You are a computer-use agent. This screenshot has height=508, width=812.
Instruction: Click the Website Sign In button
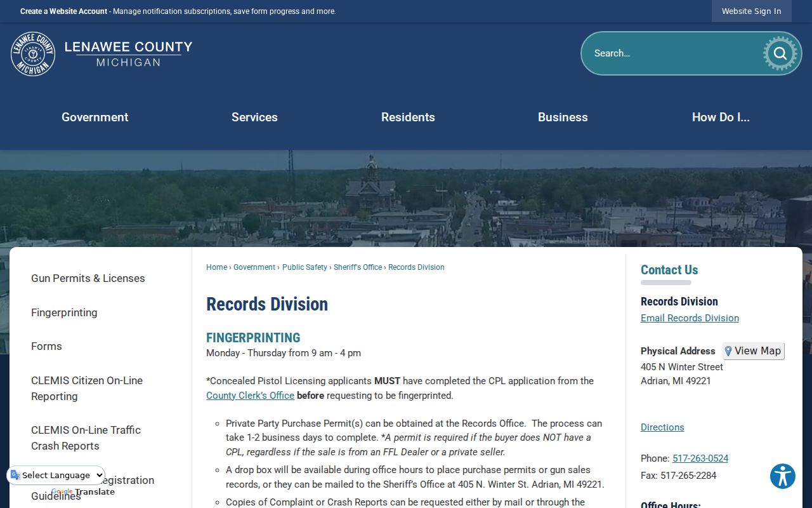click(x=752, y=11)
